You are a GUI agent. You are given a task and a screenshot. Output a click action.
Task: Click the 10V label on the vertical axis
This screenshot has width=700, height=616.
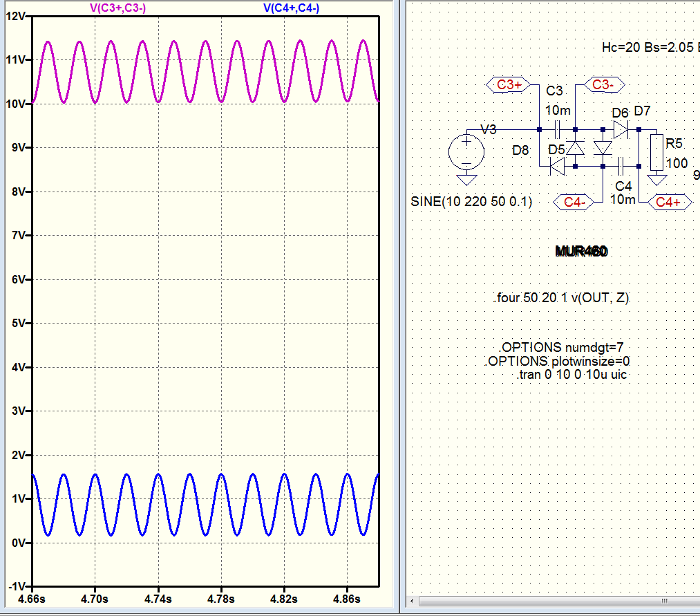16,104
